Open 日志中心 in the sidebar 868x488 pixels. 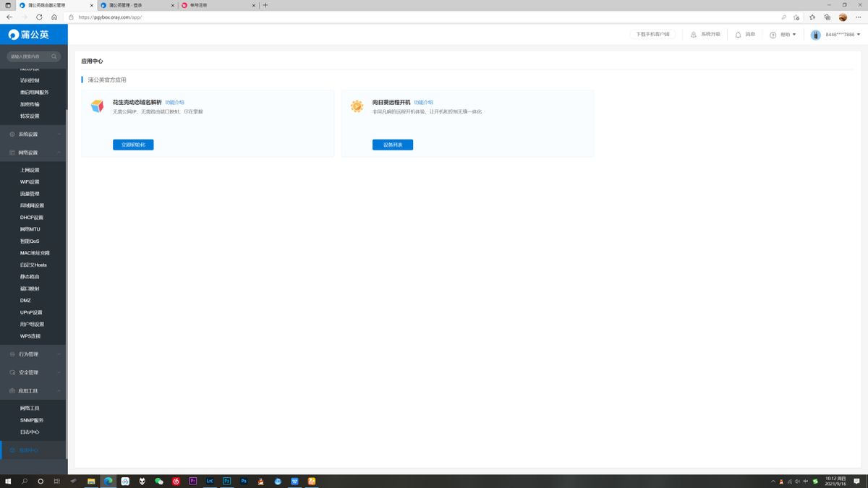click(x=30, y=432)
